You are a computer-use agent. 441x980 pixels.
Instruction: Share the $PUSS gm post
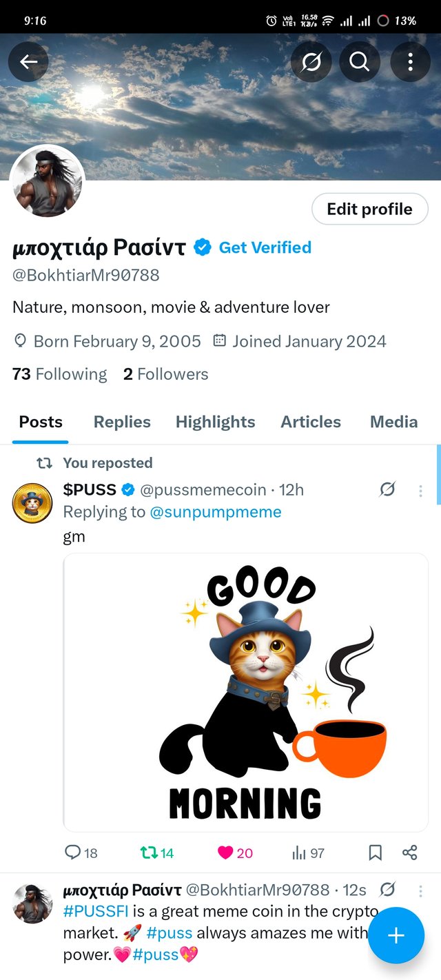[409, 853]
